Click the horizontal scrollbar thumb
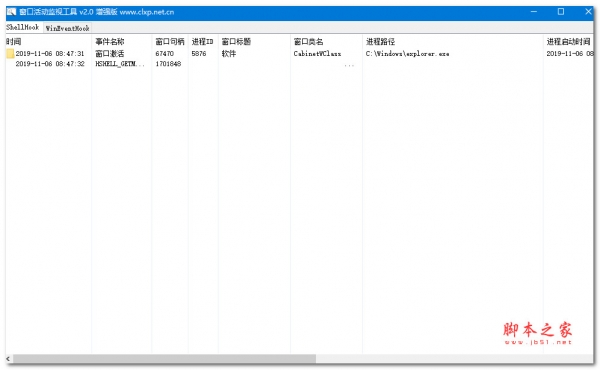 pyautogui.click(x=165, y=359)
